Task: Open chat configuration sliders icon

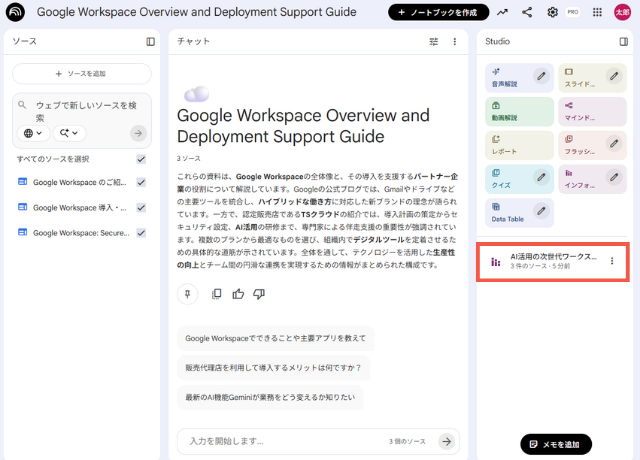Action: 434,42
